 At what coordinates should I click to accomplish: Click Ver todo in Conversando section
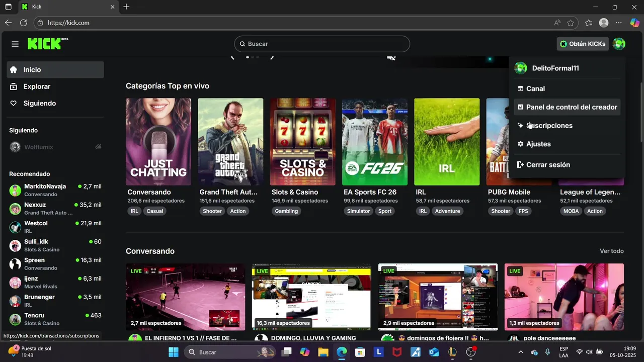pyautogui.click(x=612, y=251)
